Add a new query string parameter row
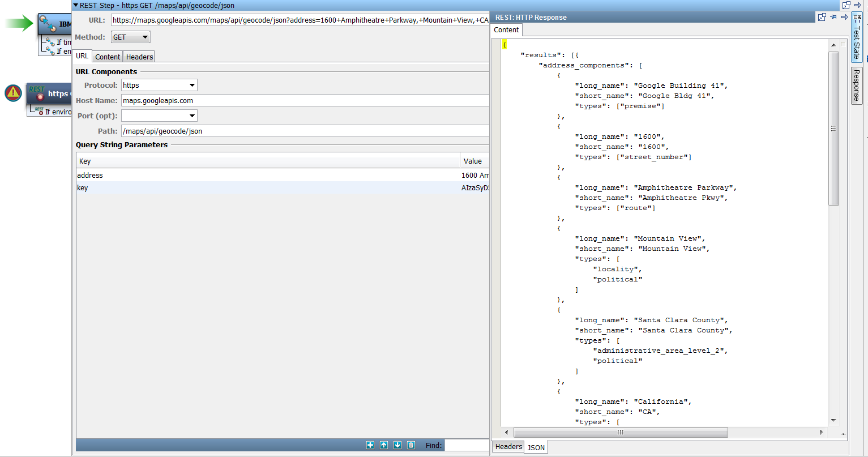 click(x=370, y=445)
